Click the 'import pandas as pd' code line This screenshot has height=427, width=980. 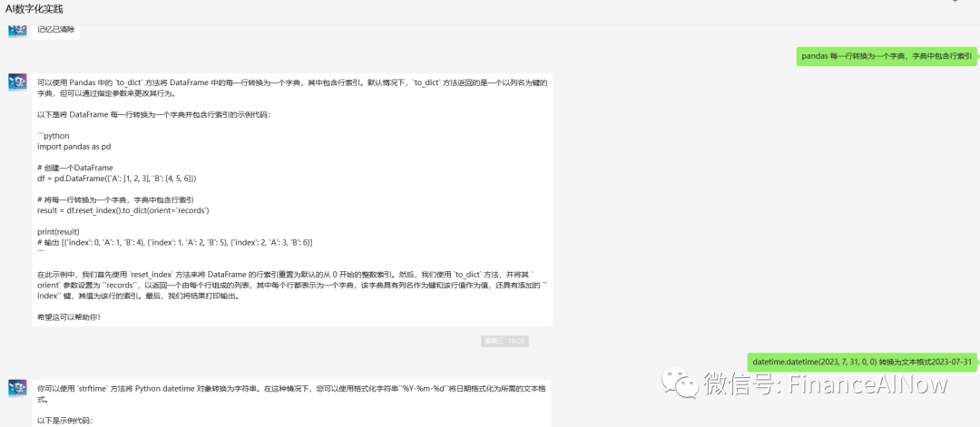click(74, 146)
